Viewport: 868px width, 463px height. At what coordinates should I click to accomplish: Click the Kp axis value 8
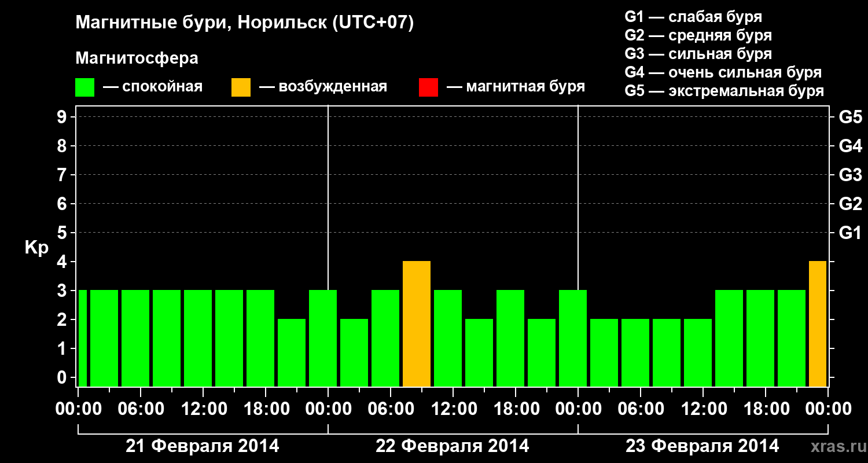63,146
